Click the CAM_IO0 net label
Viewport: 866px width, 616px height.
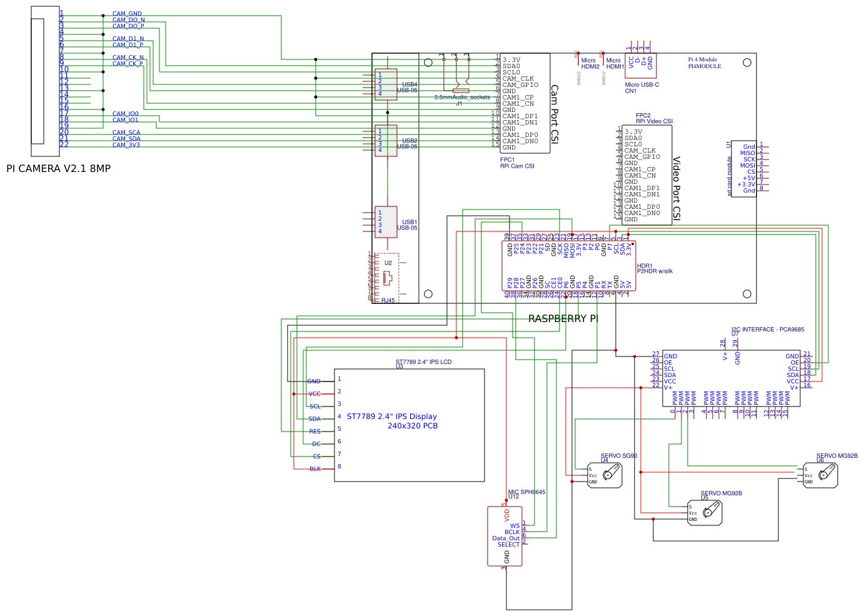(126, 114)
